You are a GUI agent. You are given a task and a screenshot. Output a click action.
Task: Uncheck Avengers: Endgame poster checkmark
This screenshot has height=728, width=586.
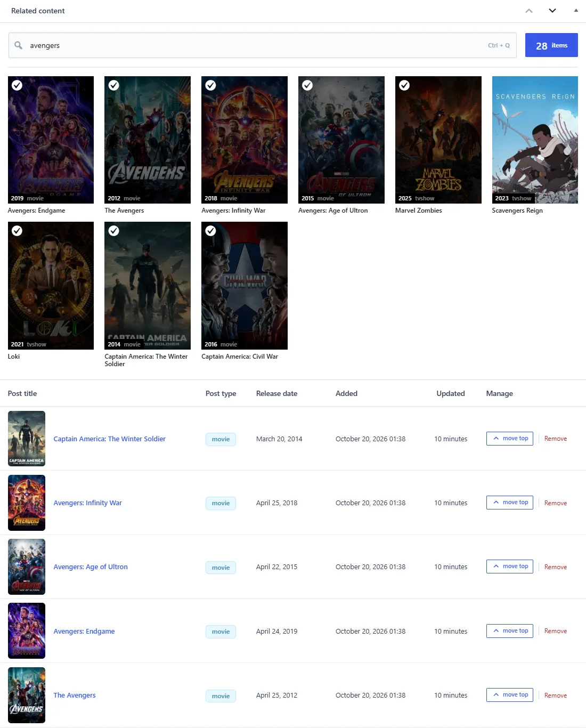click(x=17, y=85)
